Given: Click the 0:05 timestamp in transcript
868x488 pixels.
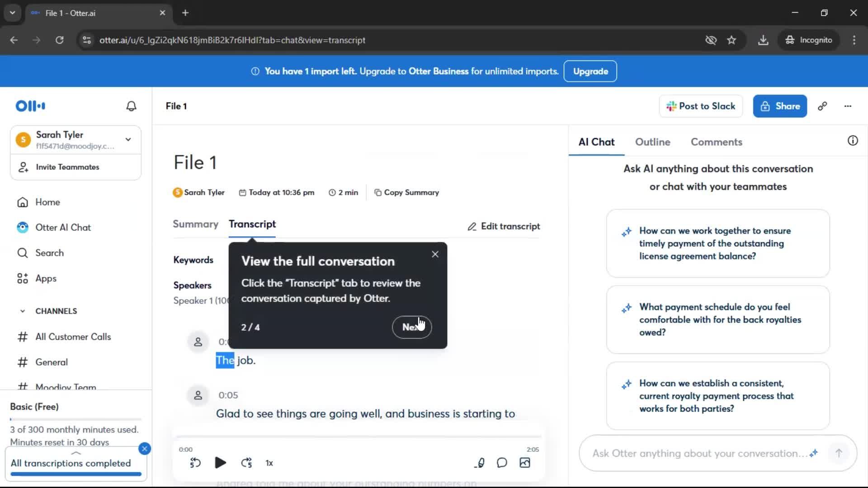Looking at the screenshot, I should click(x=228, y=395).
